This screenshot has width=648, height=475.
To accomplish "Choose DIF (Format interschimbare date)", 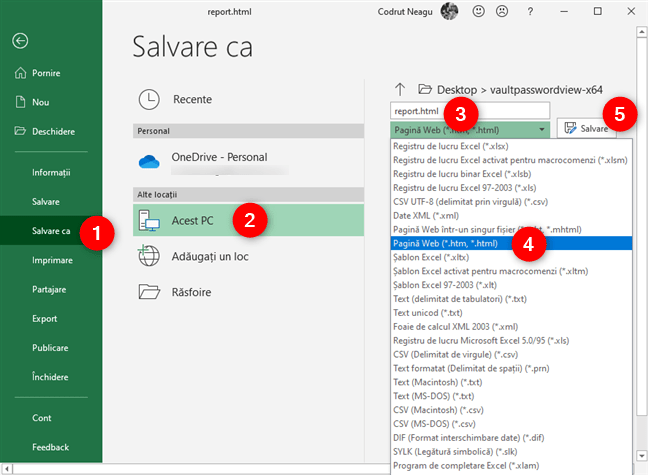I will (x=511, y=438).
